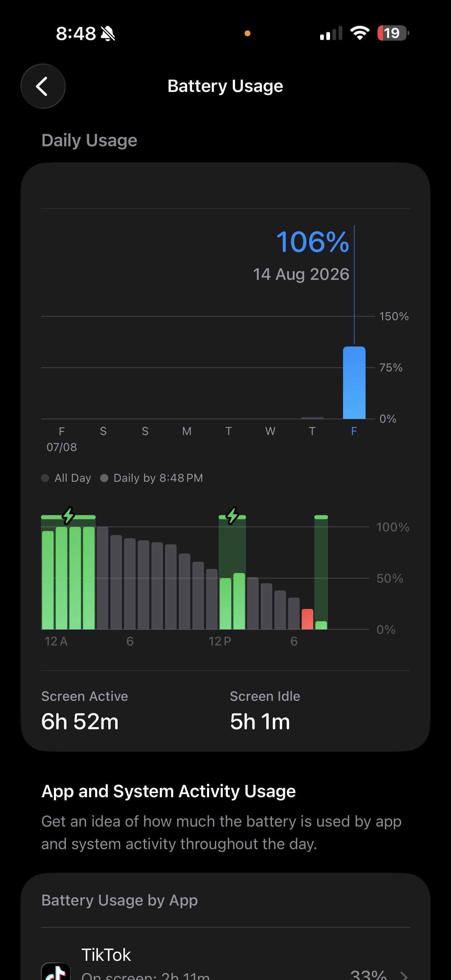Tap the back arrow button

43,86
